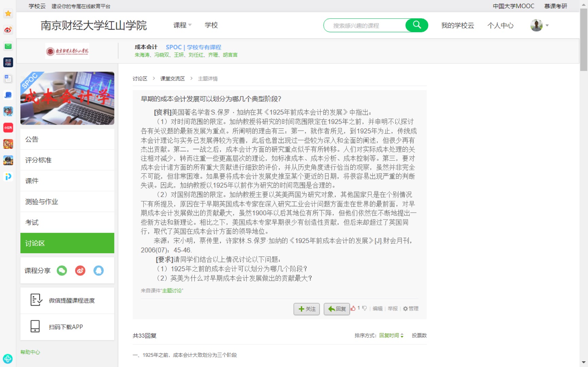Click the page vertical scrollbar thumb
Screen dimensions: 588x367
click(x=584, y=41)
